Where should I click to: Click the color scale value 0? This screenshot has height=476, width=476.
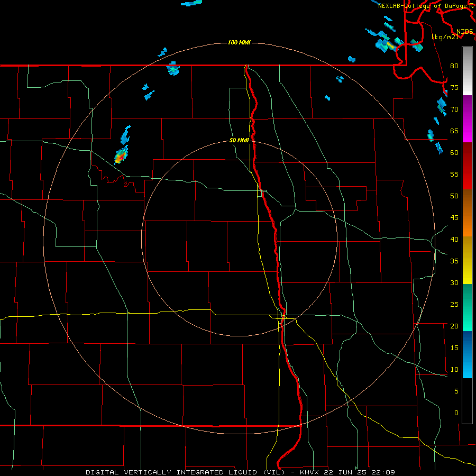point(456,413)
